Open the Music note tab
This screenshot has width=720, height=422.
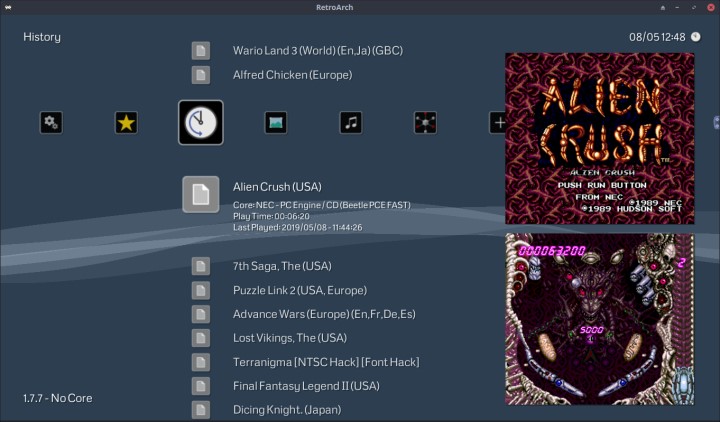(x=350, y=123)
